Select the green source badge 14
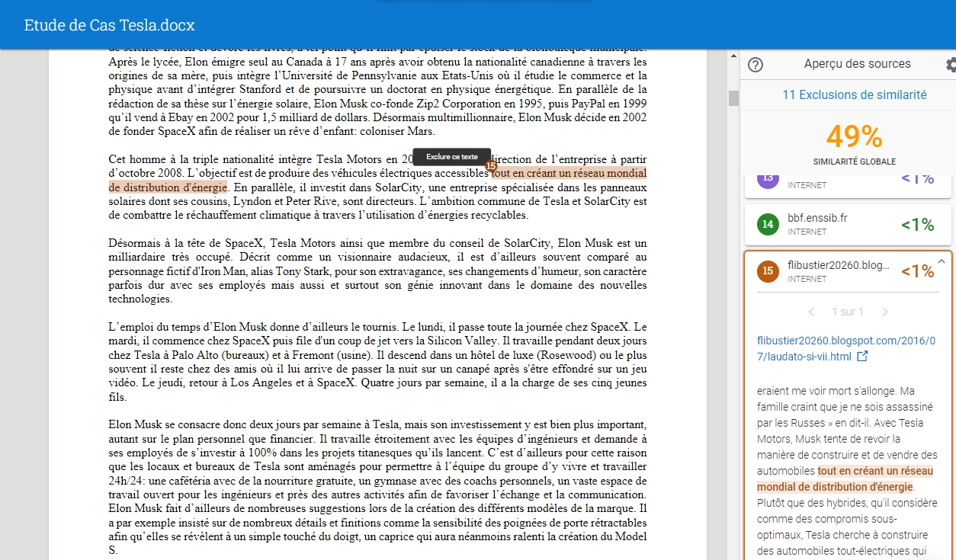Image resolution: width=956 pixels, height=560 pixels. click(768, 225)
